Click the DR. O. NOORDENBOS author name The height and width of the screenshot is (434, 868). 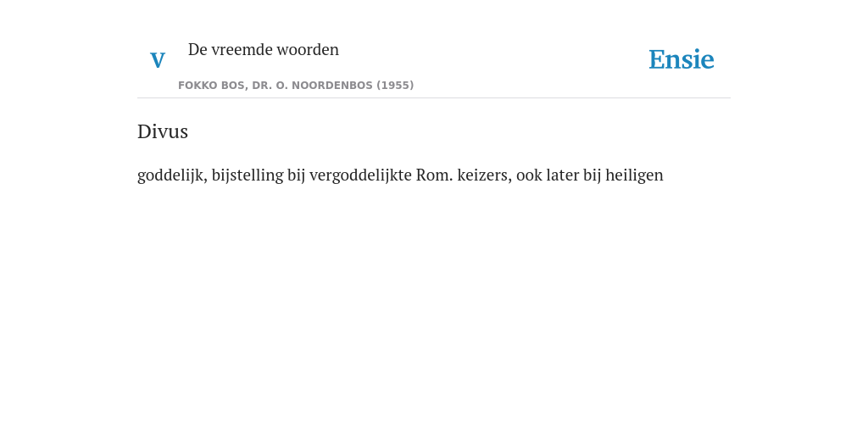point(312,86)
